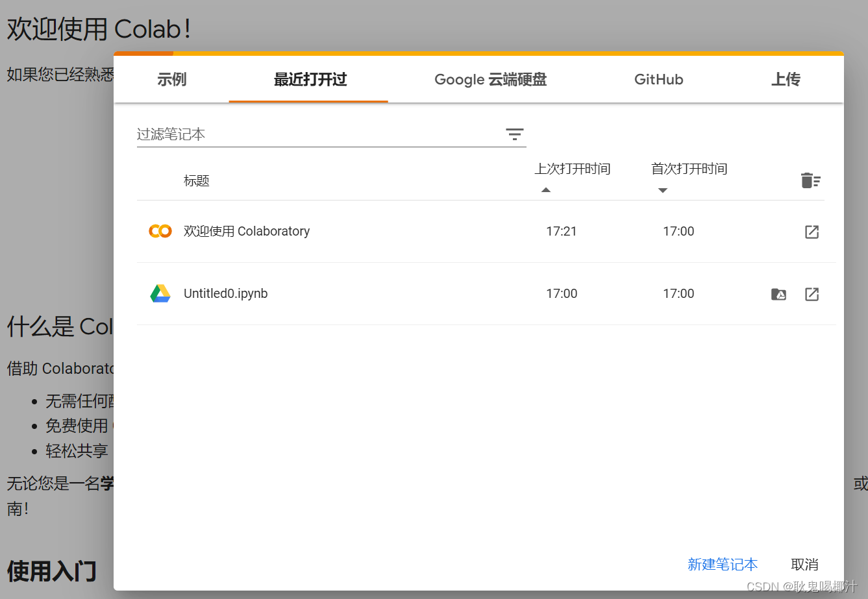Click the 上次打开时间 column header
Screen dimensions: 868x599
573,169
